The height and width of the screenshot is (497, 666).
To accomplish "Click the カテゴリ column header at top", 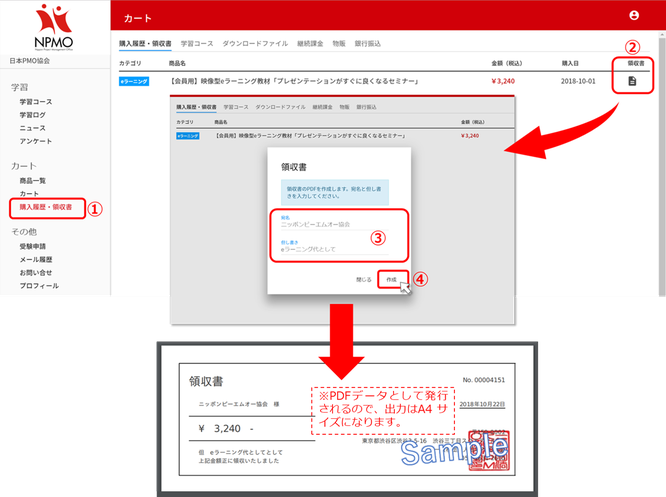I will click(130, 63).
